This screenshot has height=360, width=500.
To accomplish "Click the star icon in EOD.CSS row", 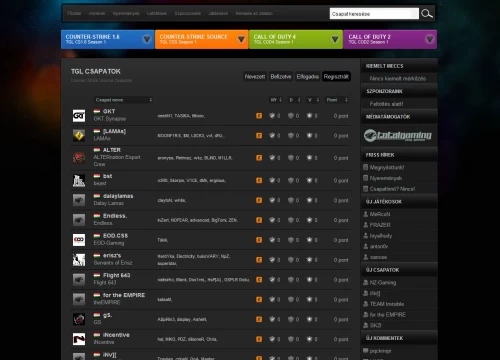I will 310,240.
